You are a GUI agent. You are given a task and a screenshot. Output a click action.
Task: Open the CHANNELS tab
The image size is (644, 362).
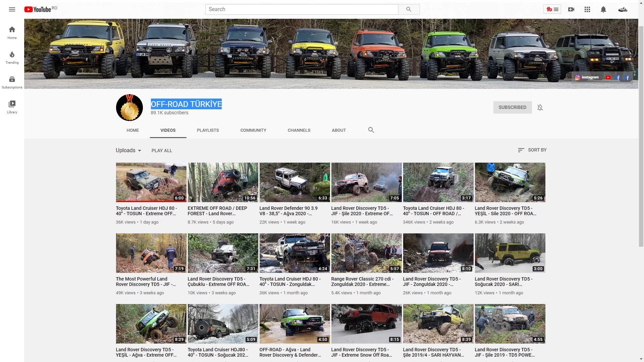[299, 130]
